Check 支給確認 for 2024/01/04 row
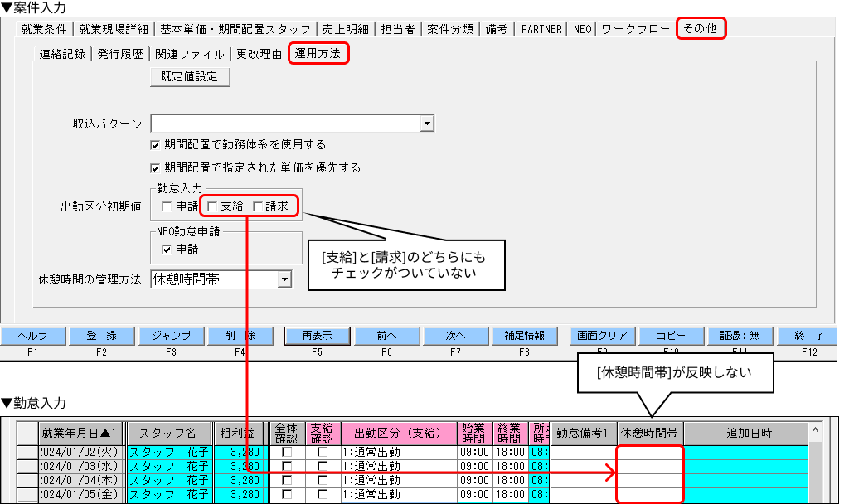 coord(323,480)
